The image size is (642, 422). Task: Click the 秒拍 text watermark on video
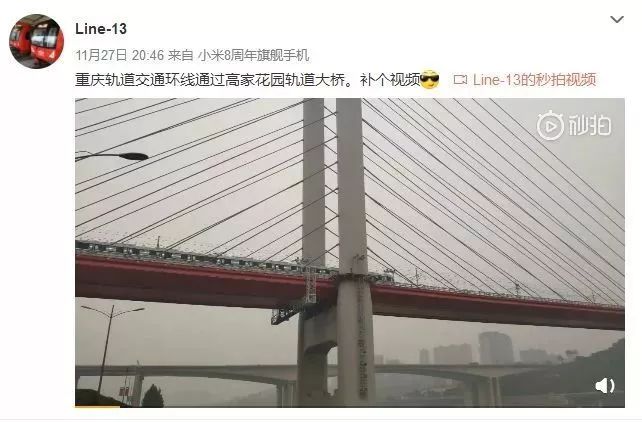coord(590,126)
